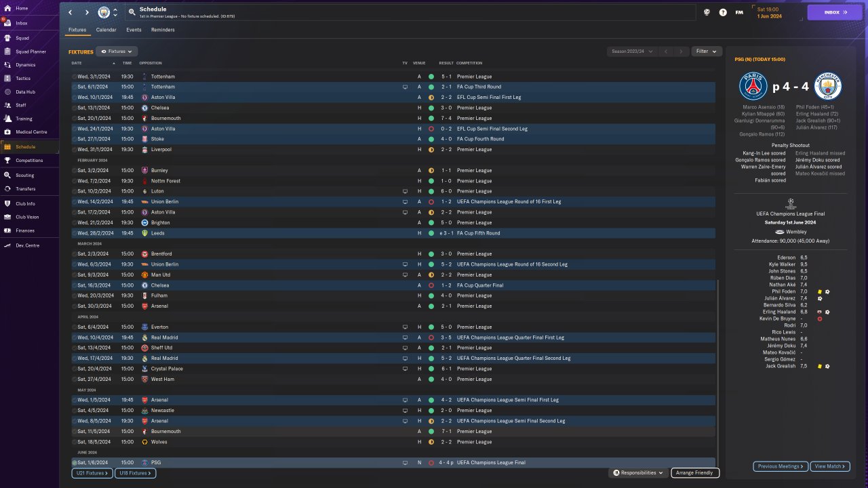Go forward using the right arrow
The height and width of the screenshot is (488, 868).
87,12
